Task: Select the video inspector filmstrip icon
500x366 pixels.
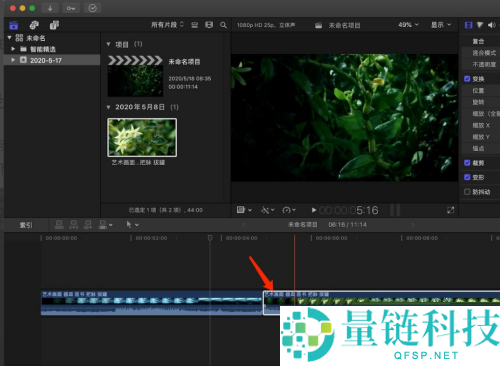Action: click(469, 25)
